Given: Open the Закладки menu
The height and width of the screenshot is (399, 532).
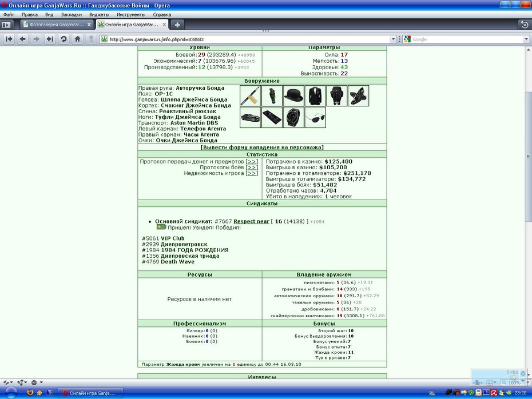Looking at the screenshot, I should [72, 15].
